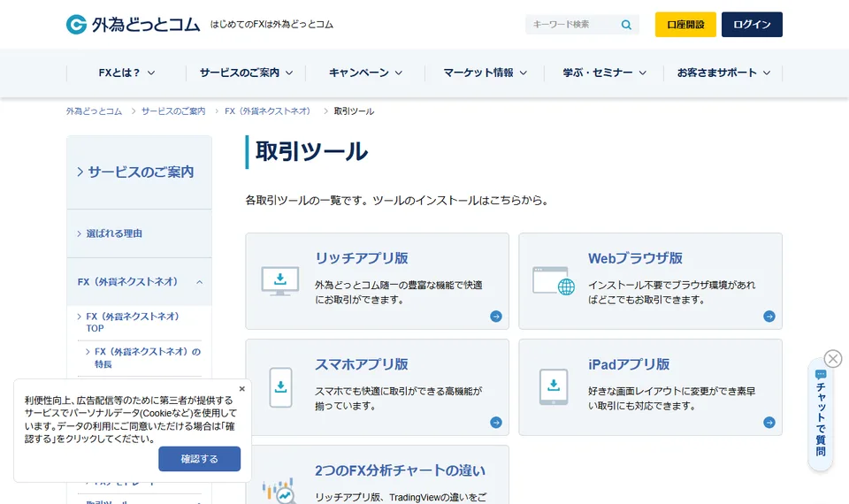Screen dimensions: 849x504
Task: Click the 外為どっとコム logo icon
Action: point(76,25)
